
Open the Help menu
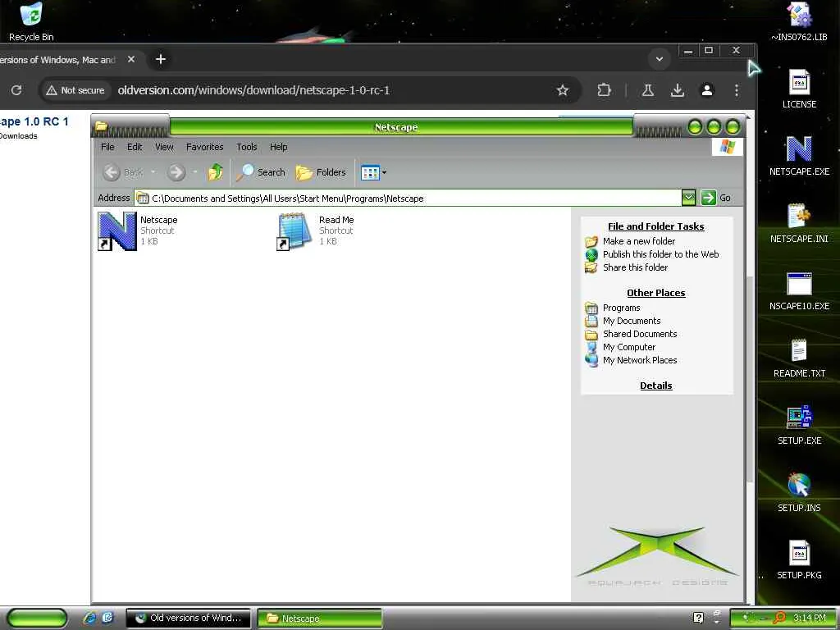(278, 147)
